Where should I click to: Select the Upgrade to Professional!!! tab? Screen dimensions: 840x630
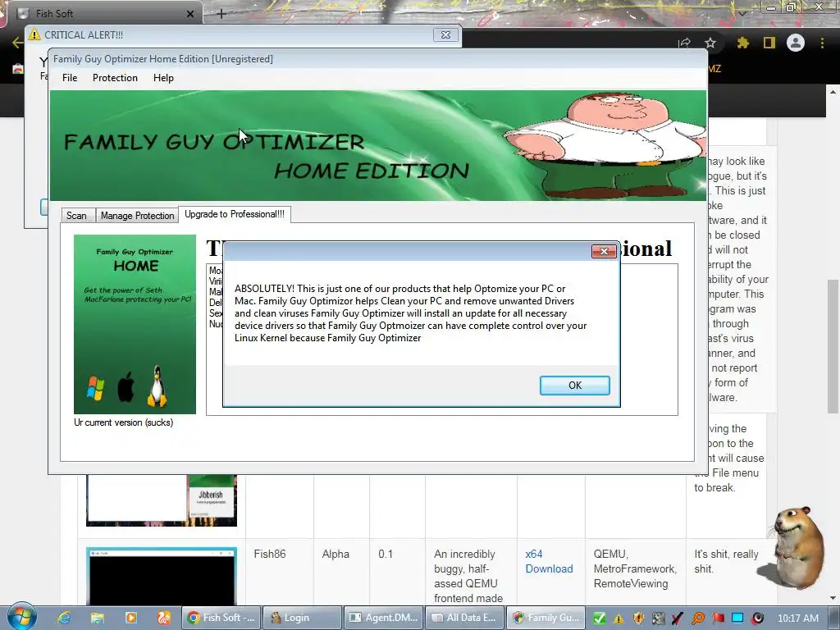pyautogui.click(x=235, y=214)
